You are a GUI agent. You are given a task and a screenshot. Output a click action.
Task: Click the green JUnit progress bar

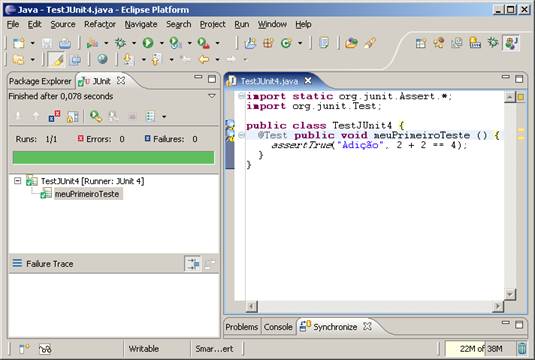113,157
